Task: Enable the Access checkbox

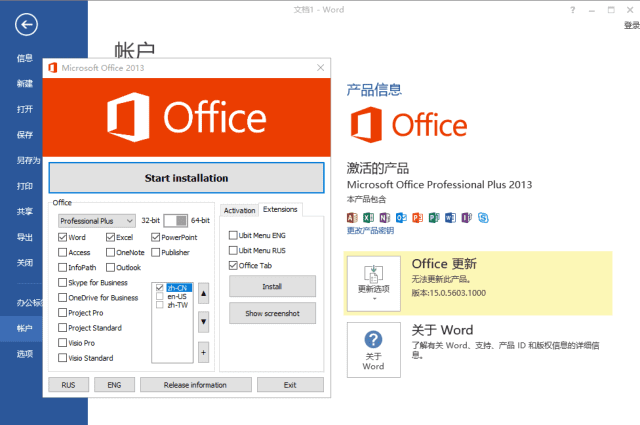Action: 62,252
